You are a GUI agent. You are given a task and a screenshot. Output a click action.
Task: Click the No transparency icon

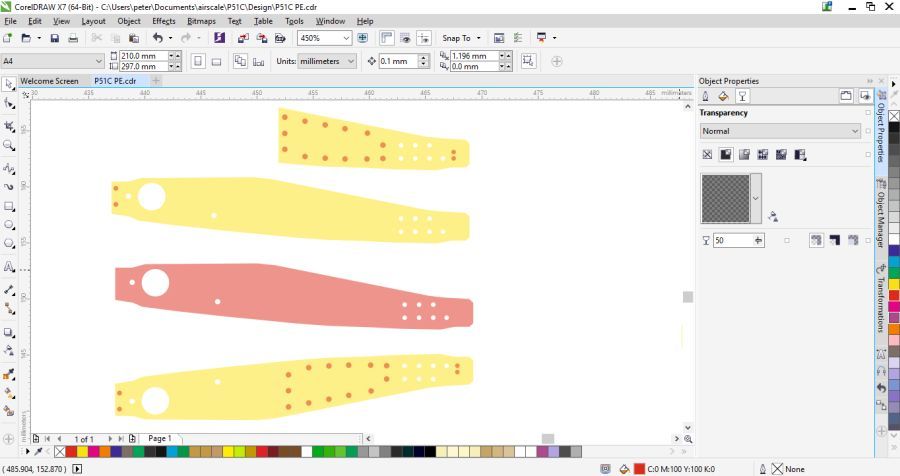point(707,155)
